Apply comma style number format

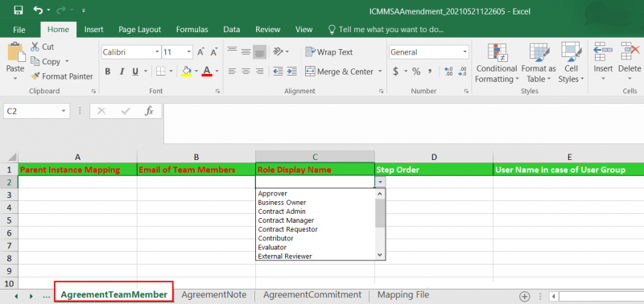(x=430, y=72)
